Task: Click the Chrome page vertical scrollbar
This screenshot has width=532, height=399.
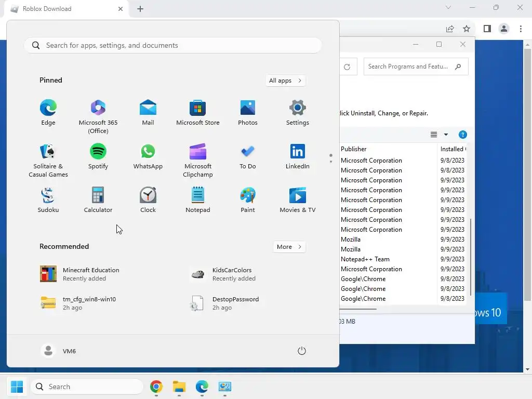Action: pyautogui.click(x=527, y=175)
